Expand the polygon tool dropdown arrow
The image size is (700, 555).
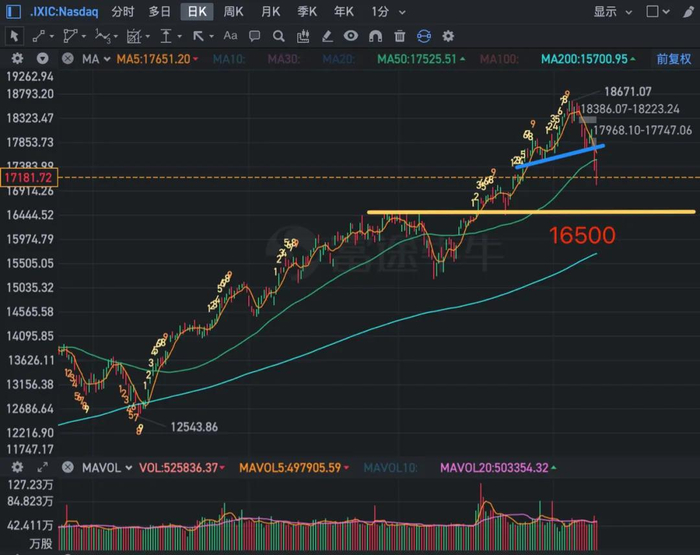coord(83,37)
